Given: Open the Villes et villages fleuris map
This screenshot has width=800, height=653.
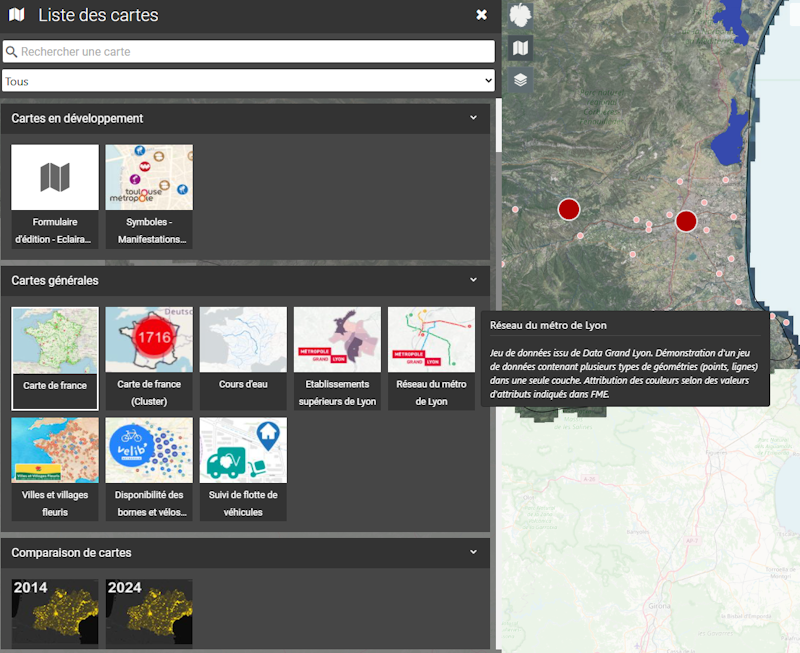Looking at the screenshot, I should coord(55,469).
